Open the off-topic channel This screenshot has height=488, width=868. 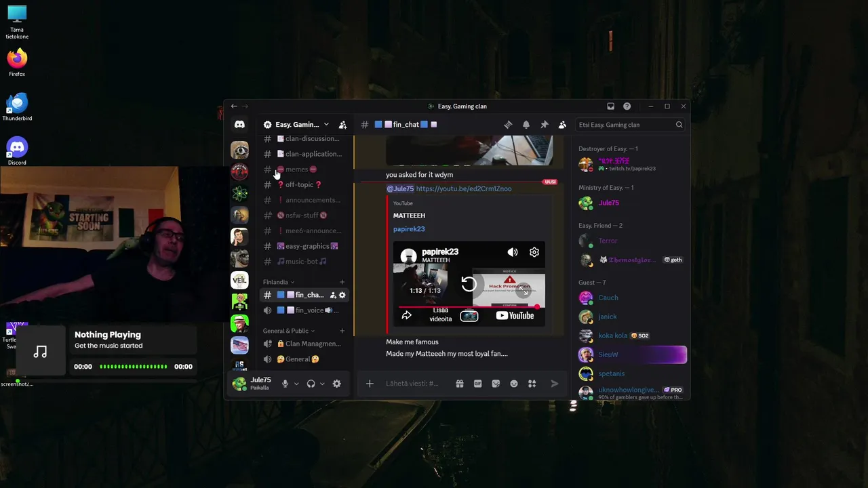pos(304,184)
